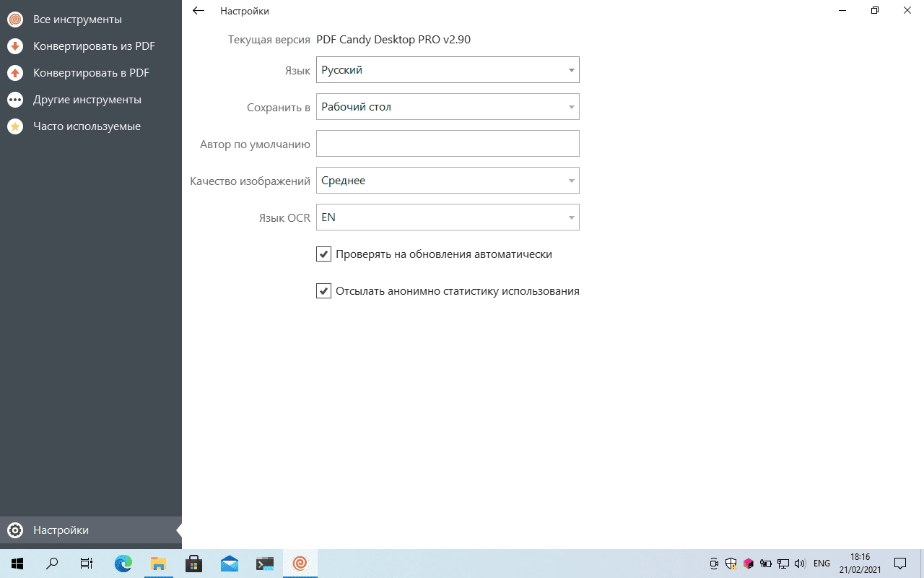This screenshot has height=578, width=924.
Task: Click the volume speaker tray icon
Action: tap(800, 564)
